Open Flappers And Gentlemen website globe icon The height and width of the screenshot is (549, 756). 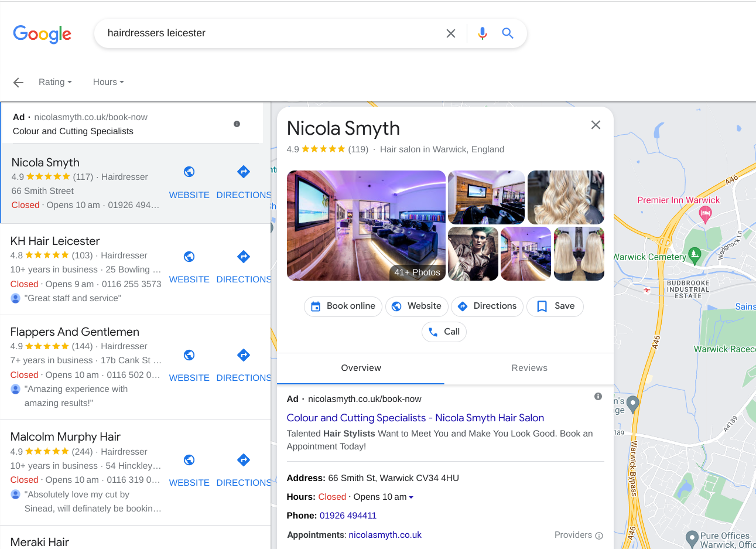pos(189,355)
